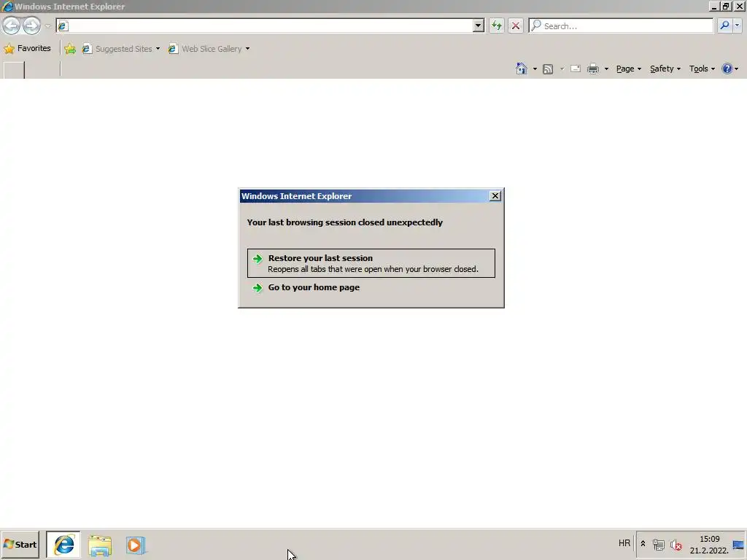The height and width of the screenshot is (560, 747).
Task: Click the blue Help icon
Action: [727, 69]
